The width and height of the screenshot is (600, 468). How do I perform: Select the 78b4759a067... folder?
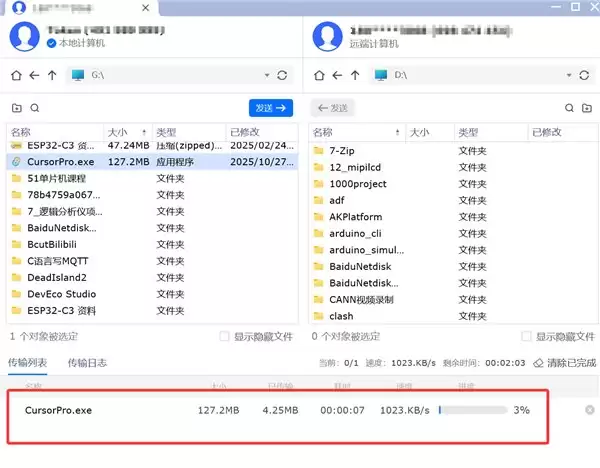(152, 195)
